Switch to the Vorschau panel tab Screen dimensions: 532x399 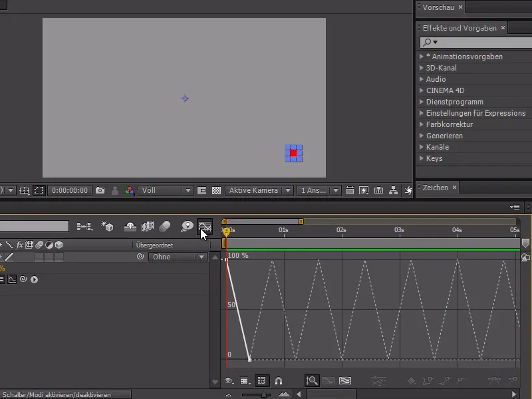pyautogui.click(x=438, y=7)
